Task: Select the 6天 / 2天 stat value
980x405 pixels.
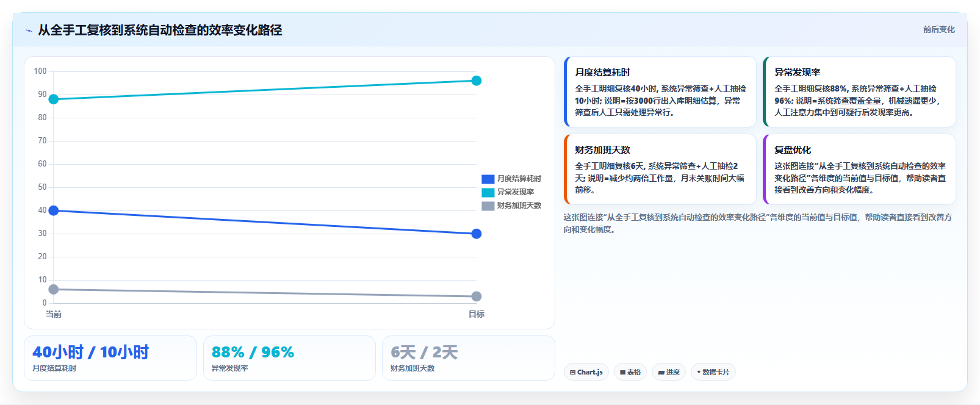Action: 424,352
